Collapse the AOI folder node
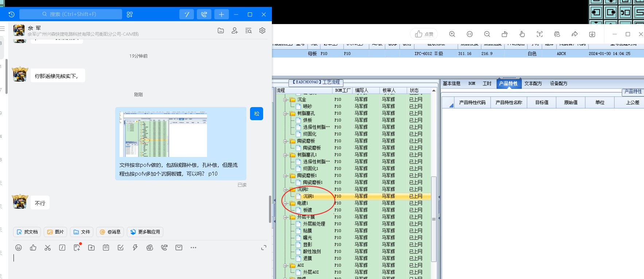 click(286, 266)
